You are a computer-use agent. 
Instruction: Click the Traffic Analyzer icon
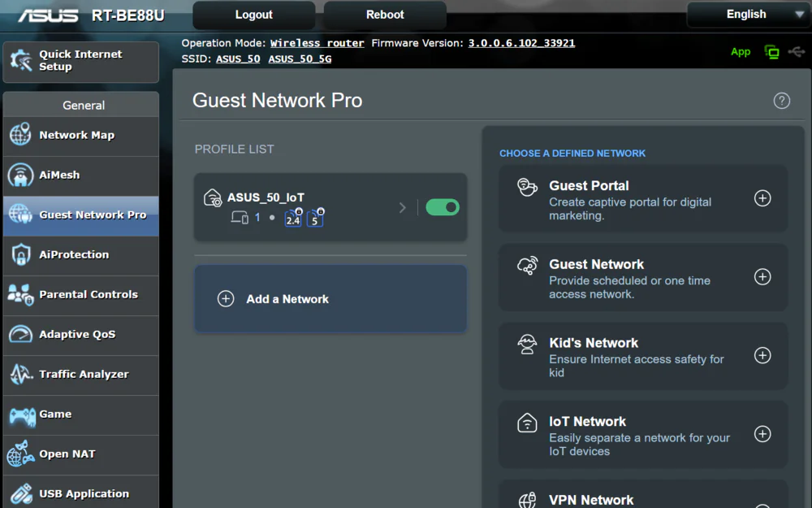click(21, 374)
